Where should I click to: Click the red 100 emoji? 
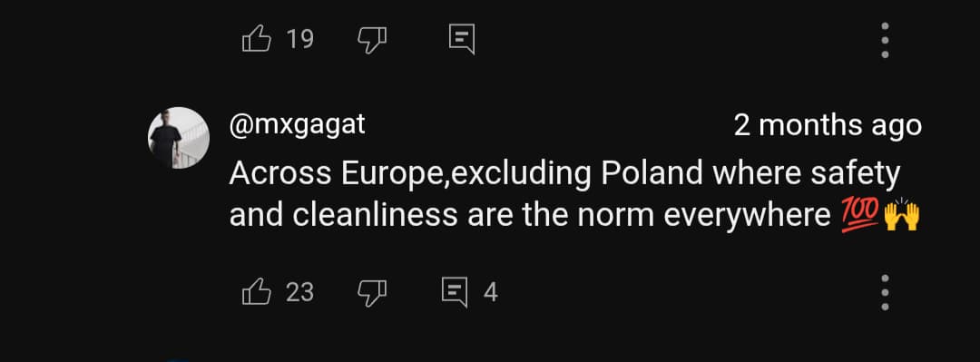click(x=860, y=216)
